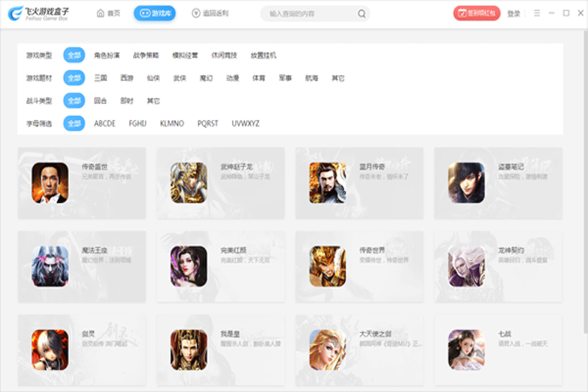Filter by letters KLMNO
The width and height of the screenshot is (588, 392).
[x=172, y=124]
